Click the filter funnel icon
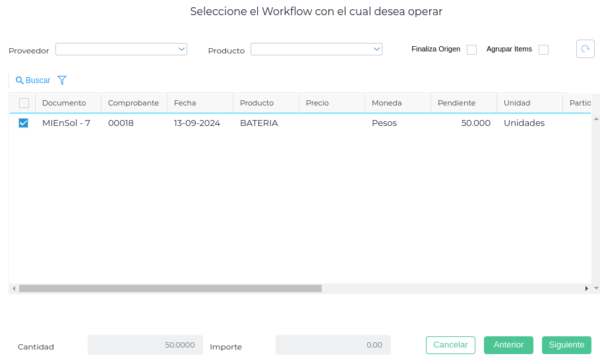Viewport: 600px width, 364px height. [62, 80]
